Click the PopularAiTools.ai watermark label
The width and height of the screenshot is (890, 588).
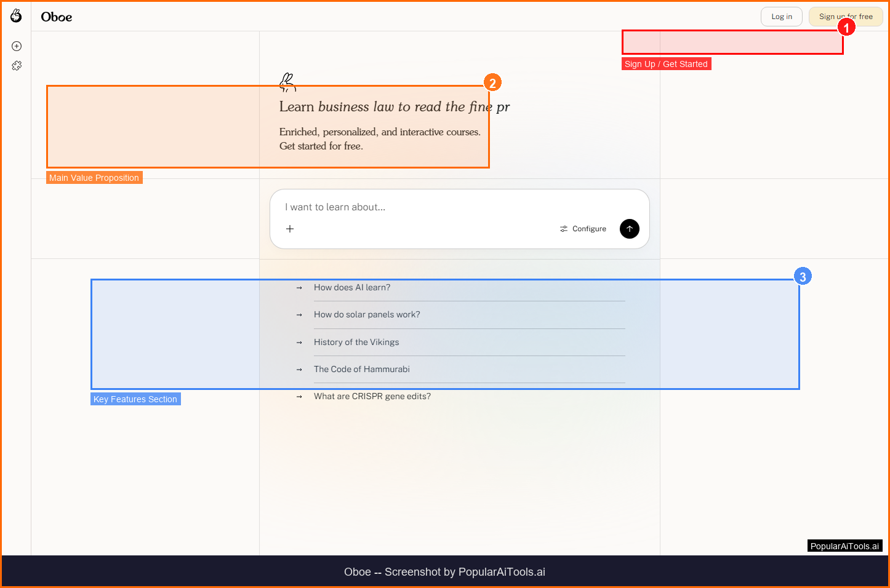[844, 546]
